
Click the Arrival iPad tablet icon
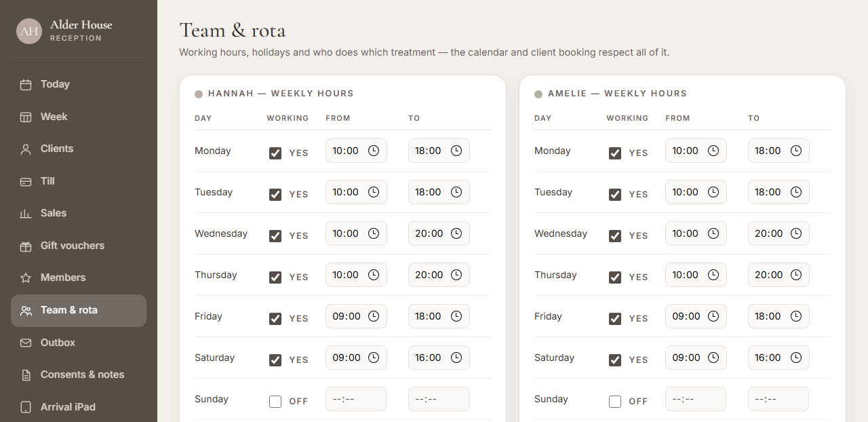[x=26, y=407]
